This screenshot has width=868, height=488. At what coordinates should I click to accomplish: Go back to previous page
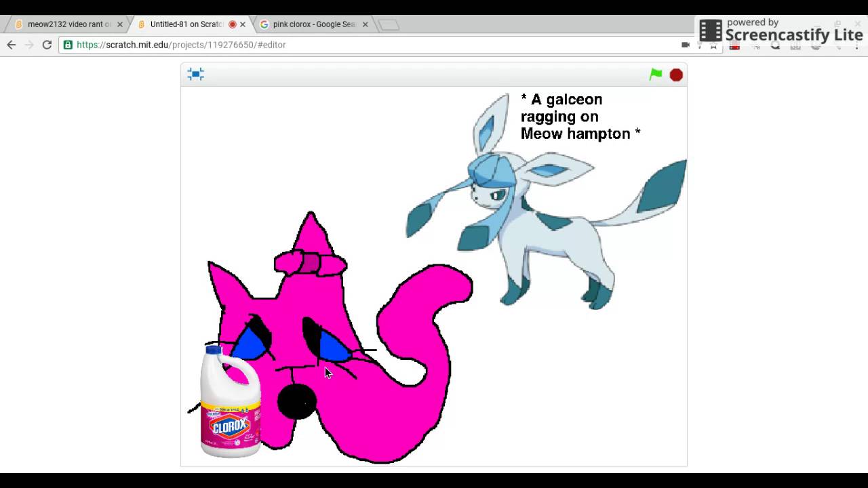coord(12,45)
